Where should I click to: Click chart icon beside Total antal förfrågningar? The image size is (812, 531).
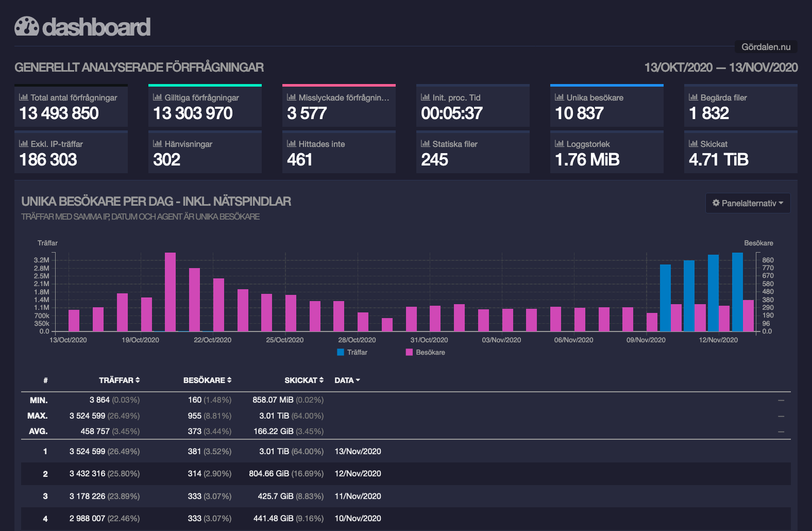(24, 97)
